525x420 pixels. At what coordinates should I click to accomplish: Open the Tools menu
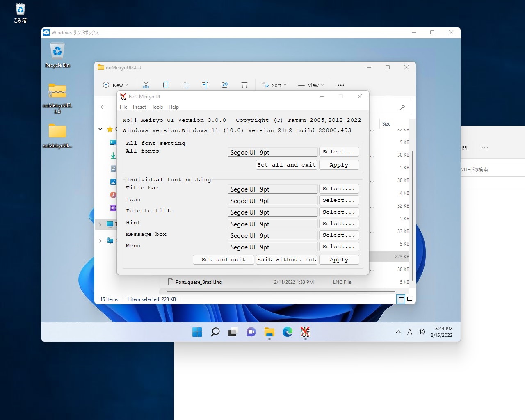(x=157, y=107)
